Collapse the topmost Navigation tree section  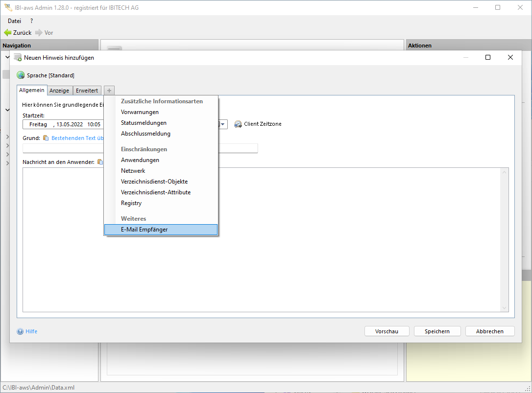pos(7,57)
